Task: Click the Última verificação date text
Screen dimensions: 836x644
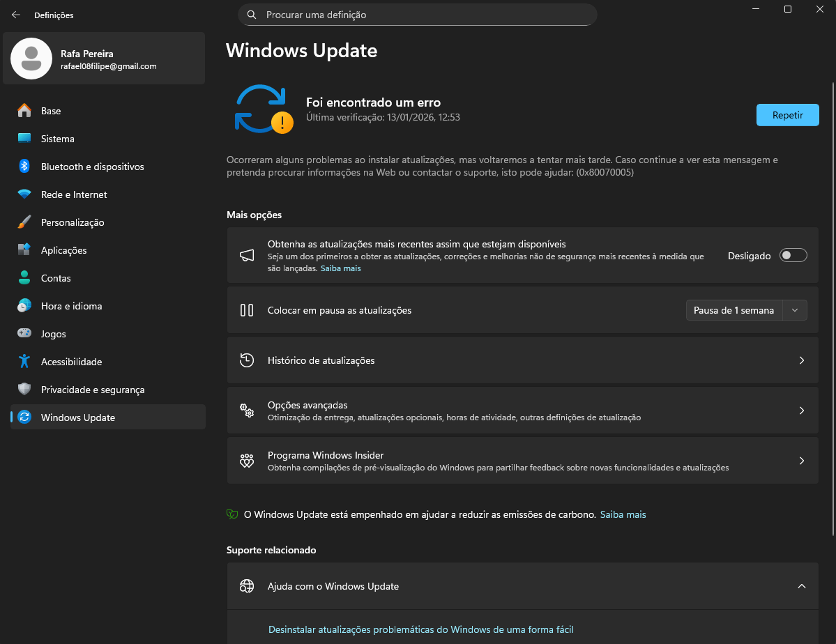Action: click(x=383, y=117)
